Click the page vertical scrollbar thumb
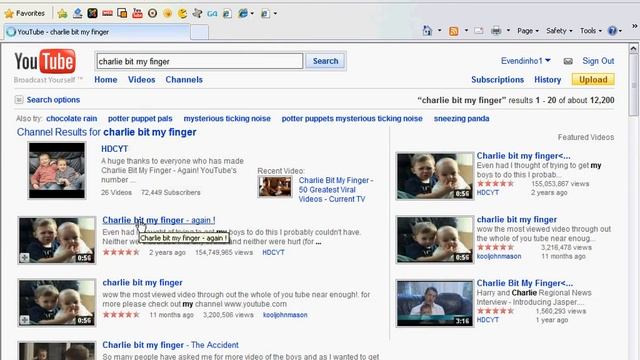The width and height of the screenshot is (640, 360). (x=633, y=84)
